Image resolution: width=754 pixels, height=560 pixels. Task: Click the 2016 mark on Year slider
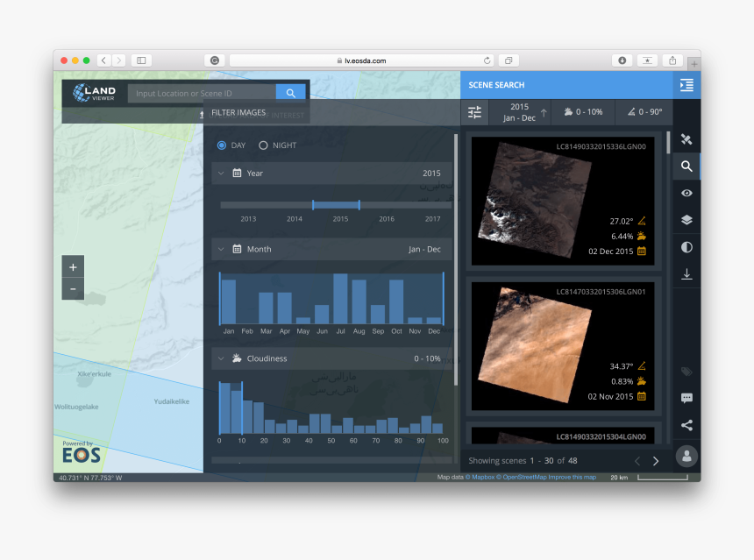tap(387, 219)
